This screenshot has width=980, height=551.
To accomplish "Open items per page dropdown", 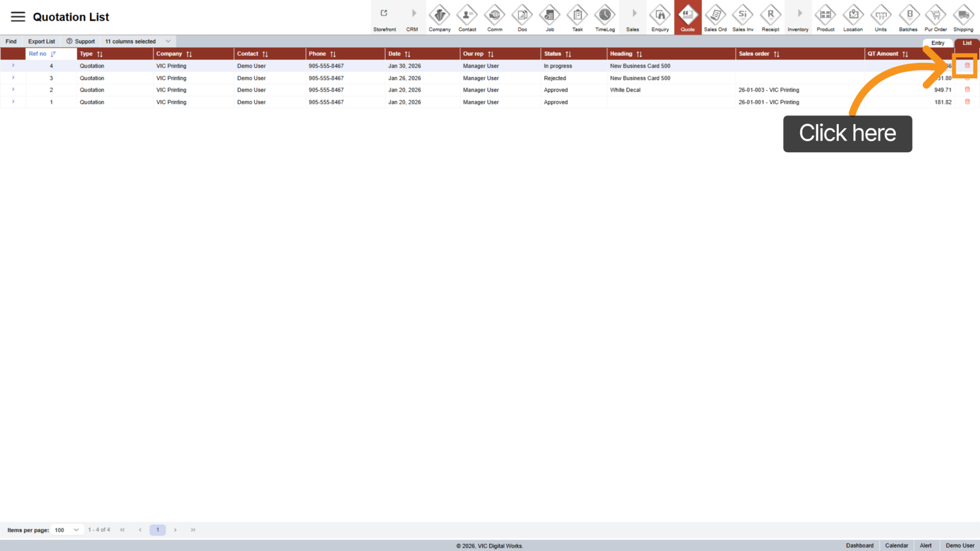I will pyautogui.click(x=66, y=530).
